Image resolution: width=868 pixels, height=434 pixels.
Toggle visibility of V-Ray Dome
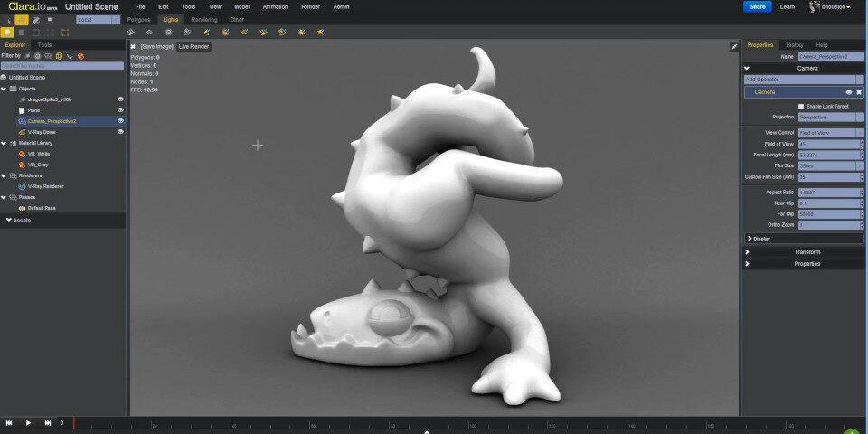click(120, 132)
